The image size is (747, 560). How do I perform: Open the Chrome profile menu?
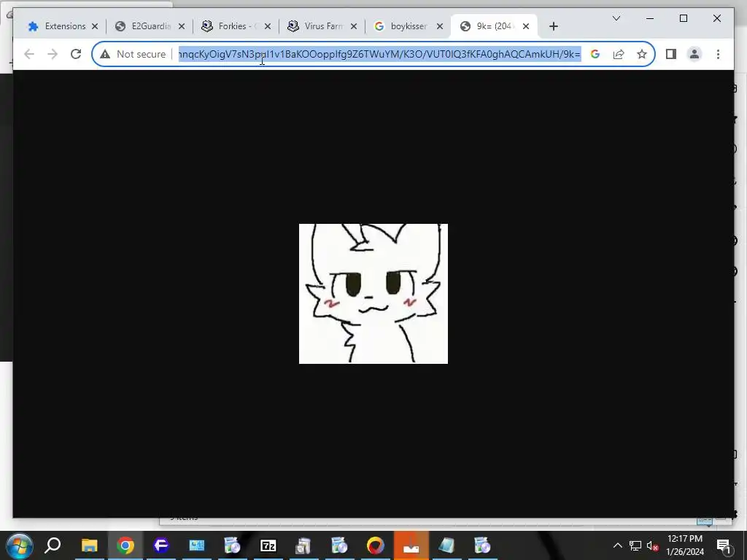(694, 54)
